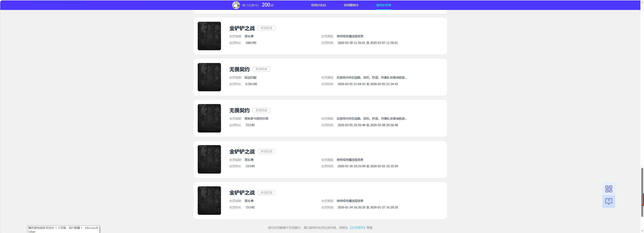The image size is (644, 233).
Task: Click 处罚结束 badge on 168小时 penalty
Action: (x=266, y=28)
